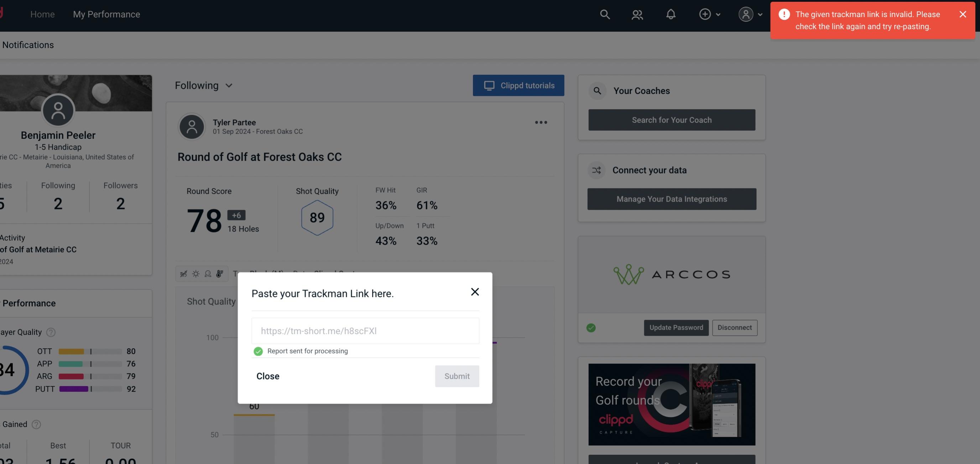Click the people/community icon in navbar

(637, 14)
